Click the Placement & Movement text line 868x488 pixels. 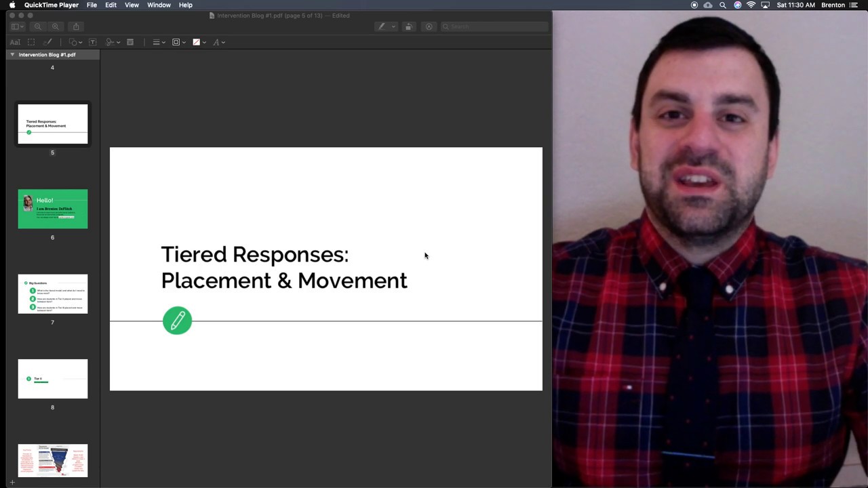284,281
